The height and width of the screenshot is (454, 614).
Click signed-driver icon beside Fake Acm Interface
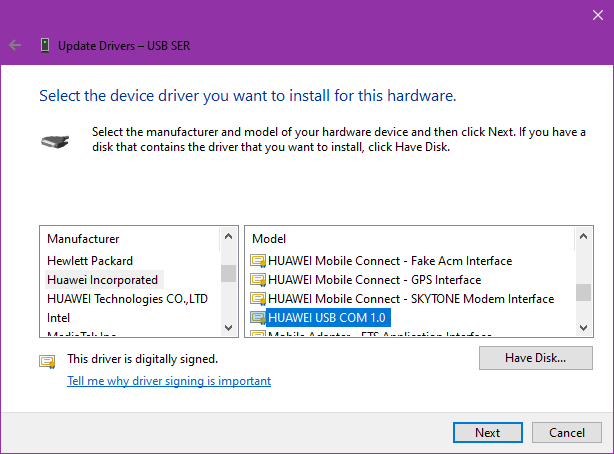click(x=258, y=260)
